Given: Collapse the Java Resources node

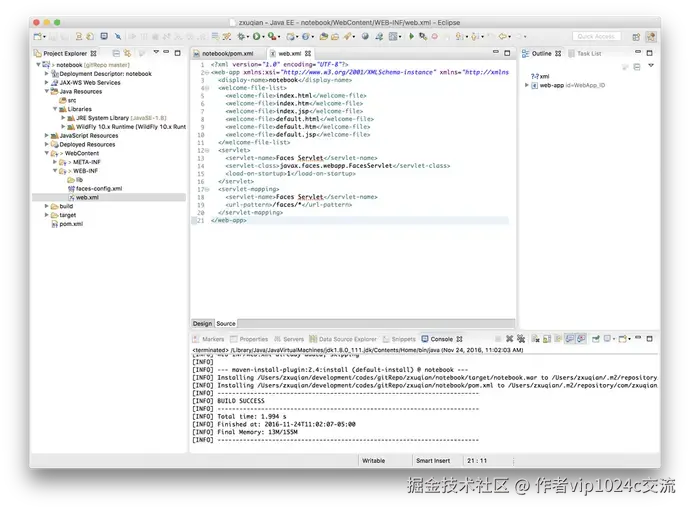Looking at the screenshot, I should tap(47, 91).
